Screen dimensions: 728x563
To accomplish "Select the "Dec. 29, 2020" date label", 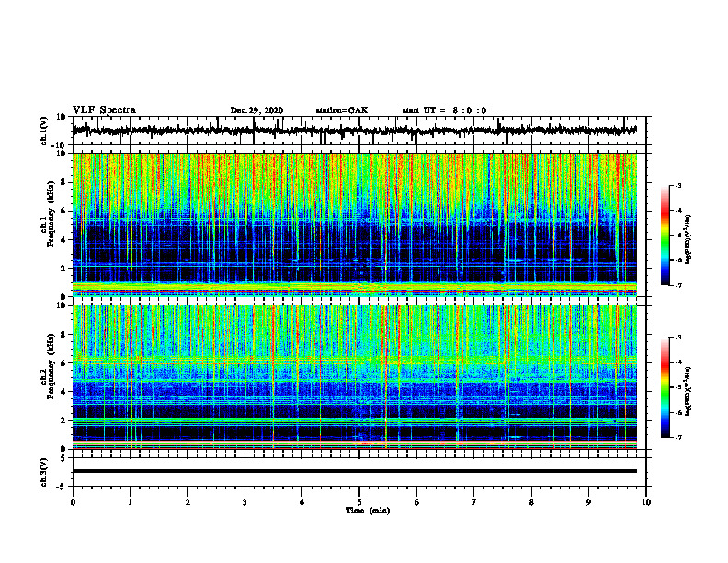I will (256, 110).
